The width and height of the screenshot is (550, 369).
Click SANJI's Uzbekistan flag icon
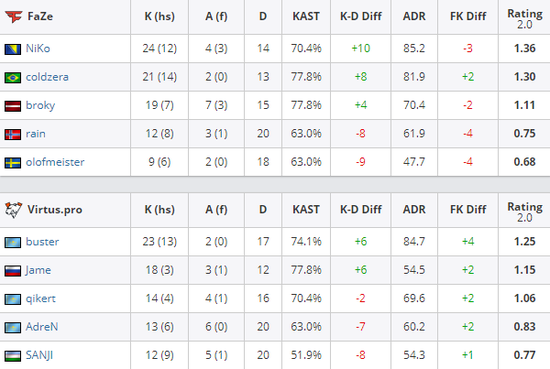pos(13,356)
